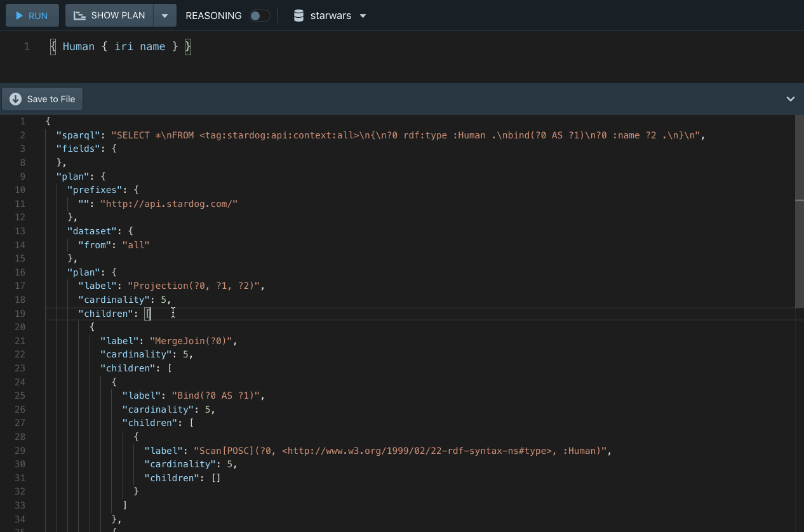This screenshot has width=804, height=532.
Task: Click line number 1 in query editor
Action: [27, 47]
